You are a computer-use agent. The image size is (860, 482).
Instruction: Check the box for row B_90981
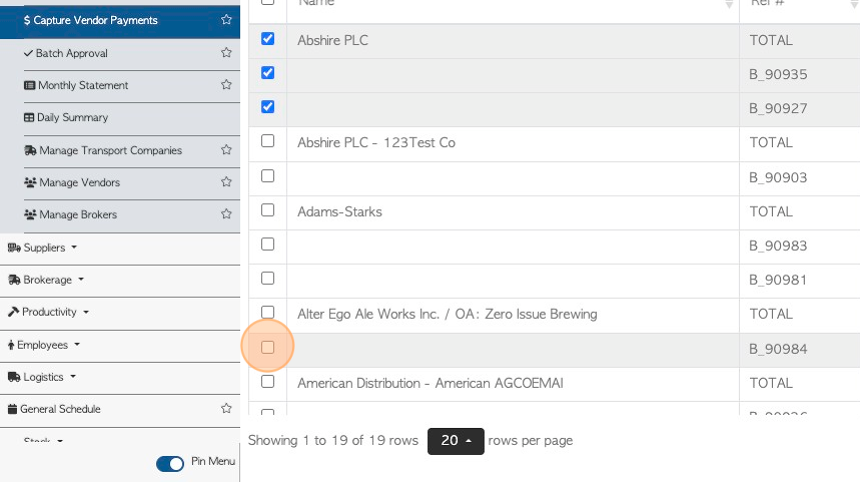click(268, 278)
